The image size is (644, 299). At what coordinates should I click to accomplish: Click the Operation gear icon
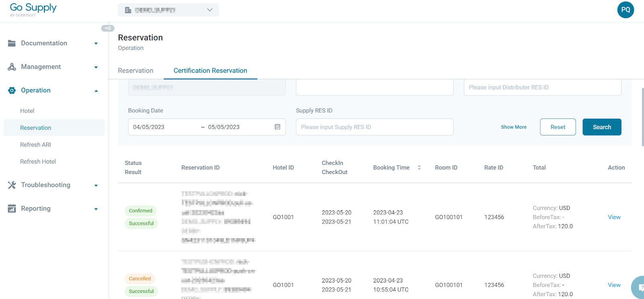(x=12, y=91)
